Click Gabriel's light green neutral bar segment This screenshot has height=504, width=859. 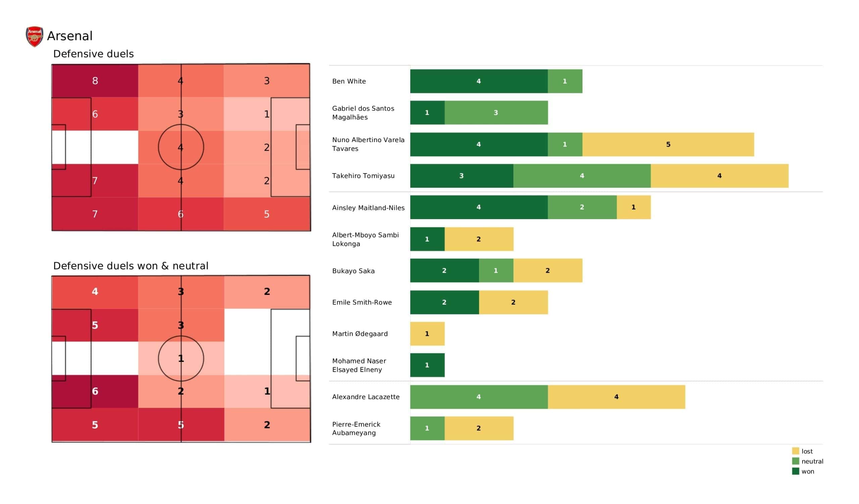tap(496, 113)
